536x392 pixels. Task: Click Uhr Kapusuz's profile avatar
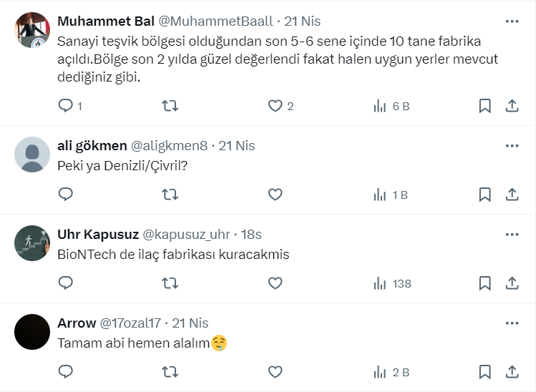point(32,244)
